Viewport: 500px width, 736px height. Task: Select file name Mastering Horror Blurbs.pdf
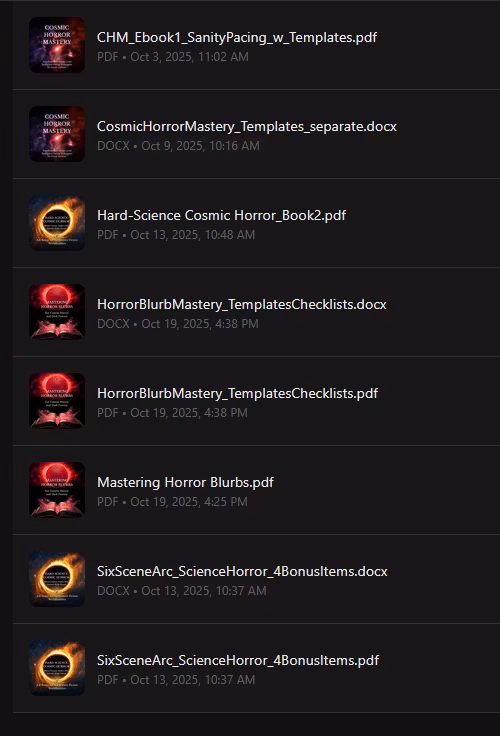tap(185, 483)
